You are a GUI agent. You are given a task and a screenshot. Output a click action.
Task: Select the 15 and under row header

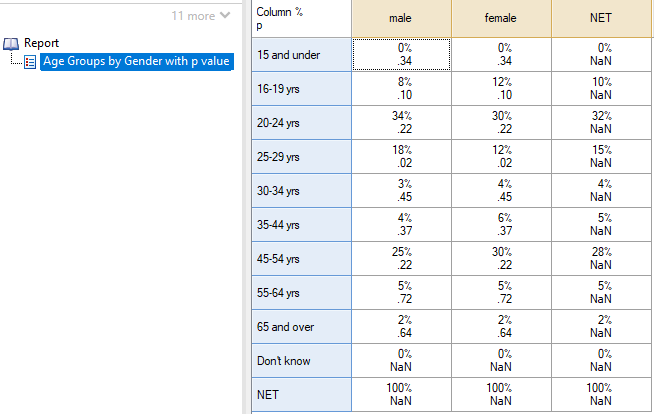point(302,55)
